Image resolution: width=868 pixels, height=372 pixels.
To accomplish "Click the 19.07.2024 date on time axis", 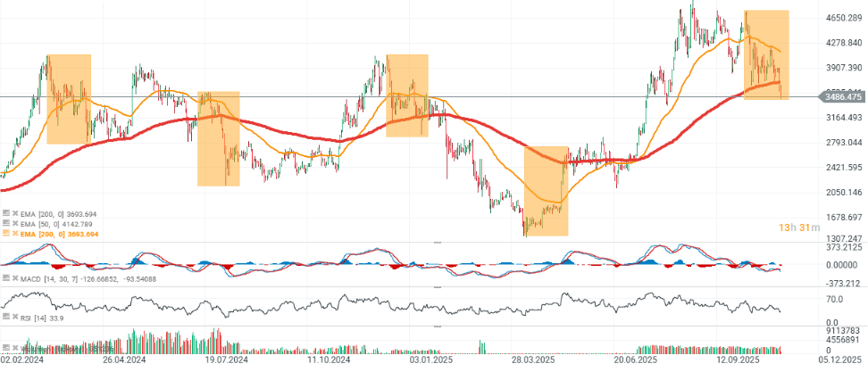I will pyautogui.click(x=226, y=360).
